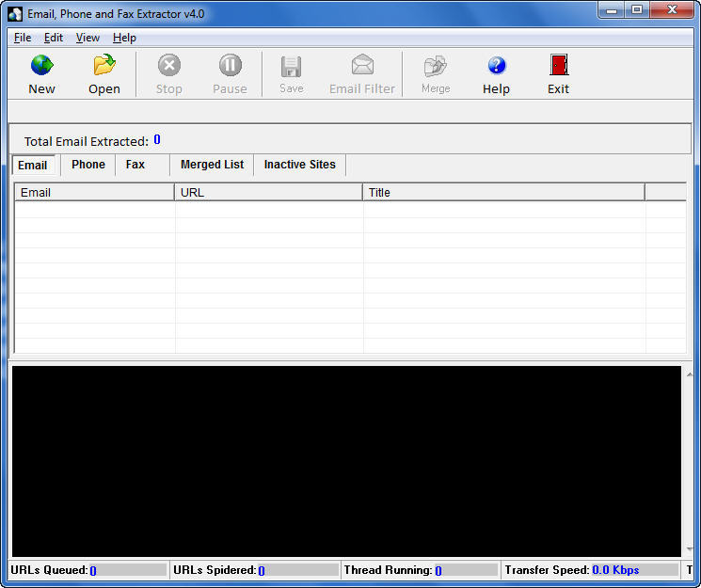Close the Extractor window
The height and width of the screenshot is (588, 701).
pyautogui.click(x=672, y=9)
